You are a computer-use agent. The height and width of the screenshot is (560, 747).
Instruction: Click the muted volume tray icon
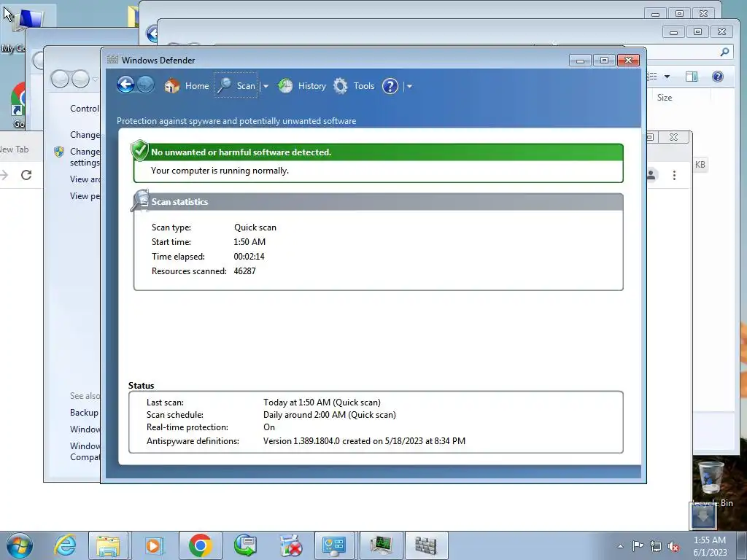673,546
